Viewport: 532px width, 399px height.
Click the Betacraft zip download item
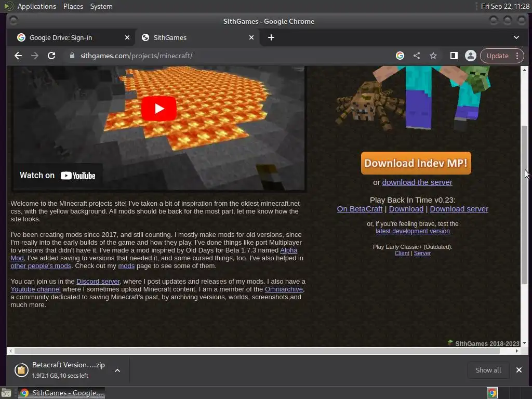[x=60, y=370]
